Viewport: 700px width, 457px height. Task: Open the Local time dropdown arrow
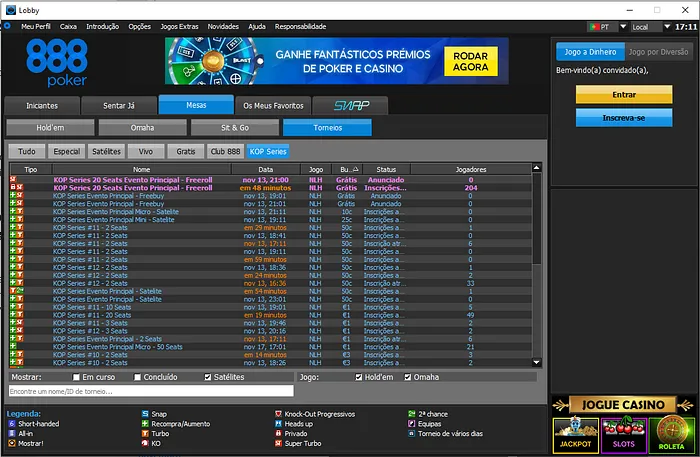click(x=667, y=27)
